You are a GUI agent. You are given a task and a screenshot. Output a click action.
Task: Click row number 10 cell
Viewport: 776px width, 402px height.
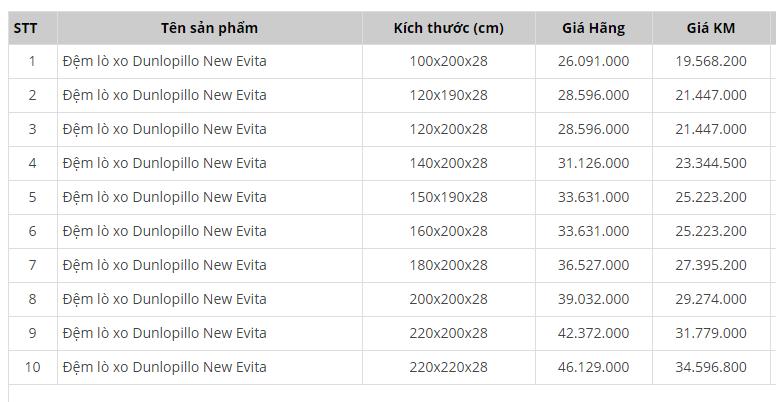coord(32,367)
